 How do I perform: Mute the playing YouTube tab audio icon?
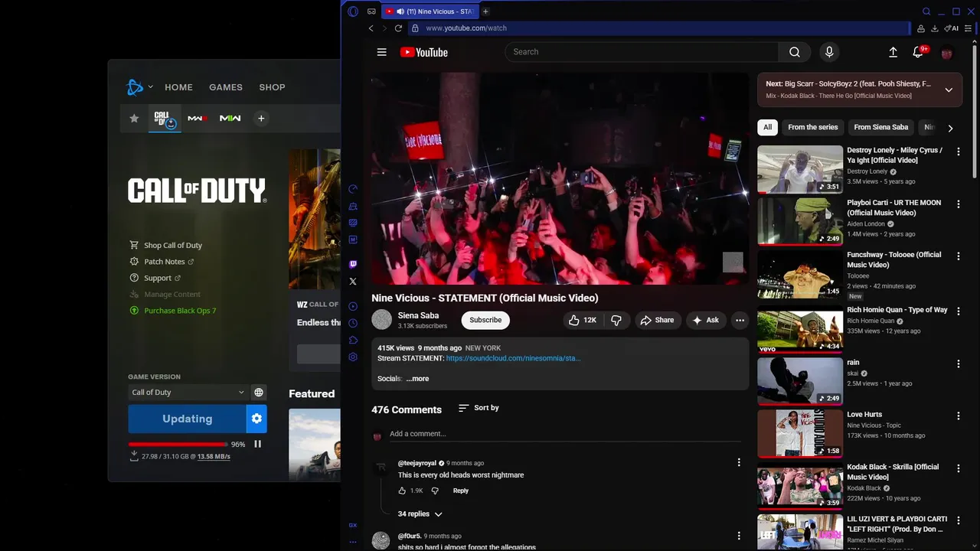400,11
